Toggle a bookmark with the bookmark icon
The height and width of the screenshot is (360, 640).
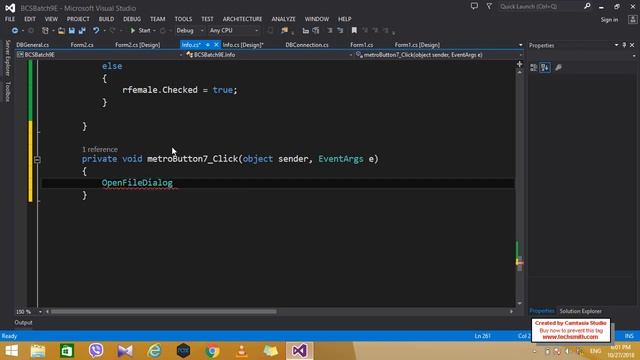pyautogui.click(x=354, y=31)
